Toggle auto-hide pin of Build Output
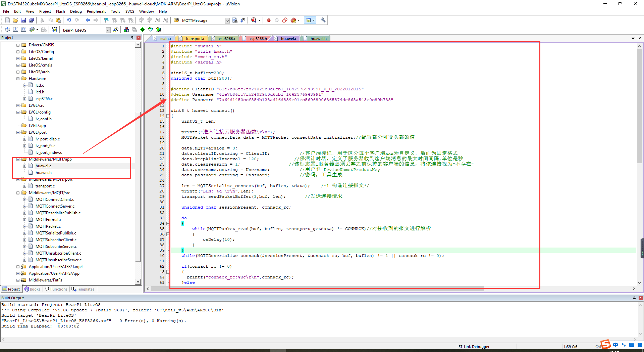 634,298
